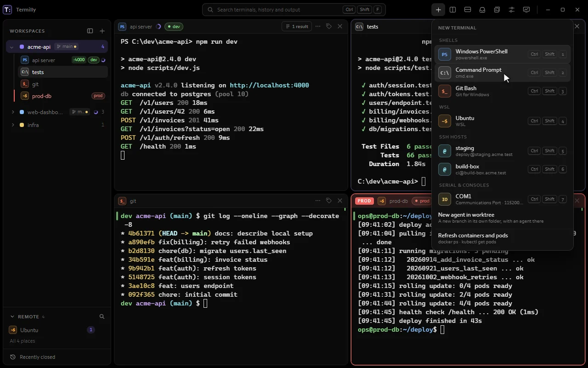
Task: Close the tests pane
Action: pos(577,27)
